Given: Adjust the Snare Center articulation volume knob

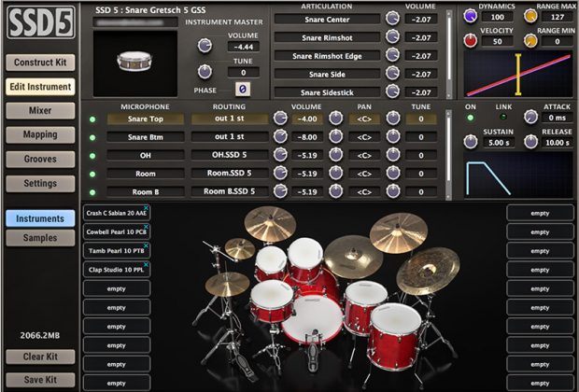Looking at the screenshot, I should tap(393, 19).
